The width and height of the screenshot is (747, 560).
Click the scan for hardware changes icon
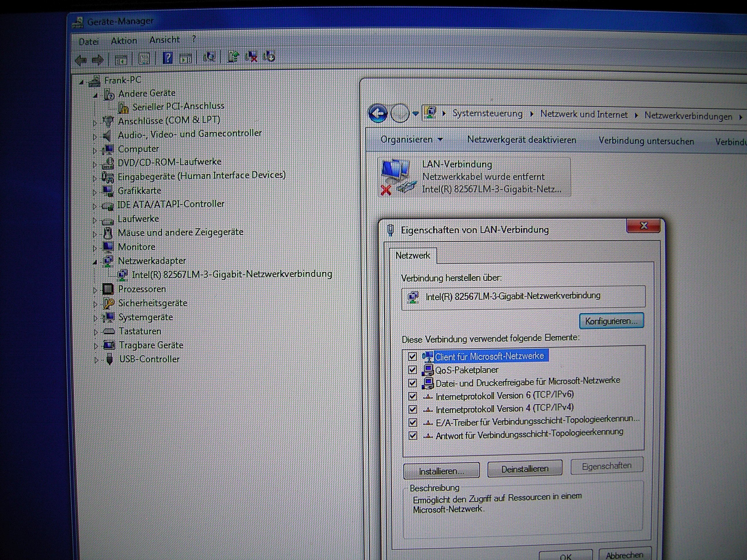(209, 57)
